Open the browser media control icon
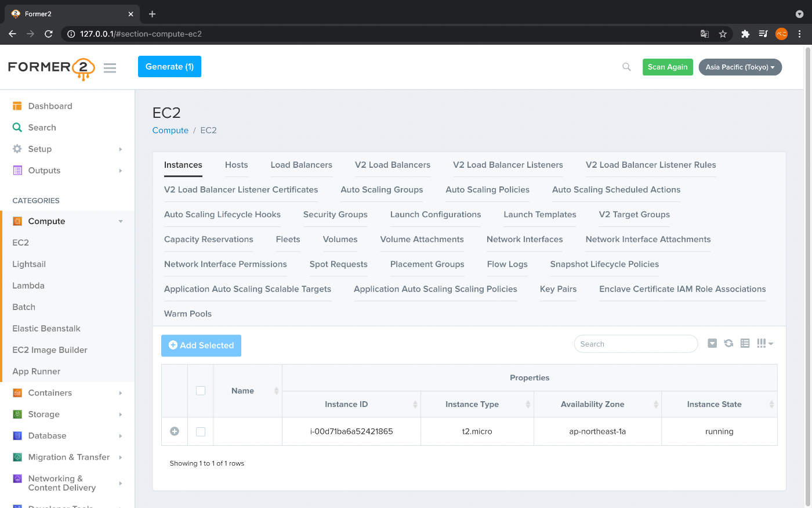Image resolution: width=812 pixels, height=508 pixels. [x=763, y=34]
